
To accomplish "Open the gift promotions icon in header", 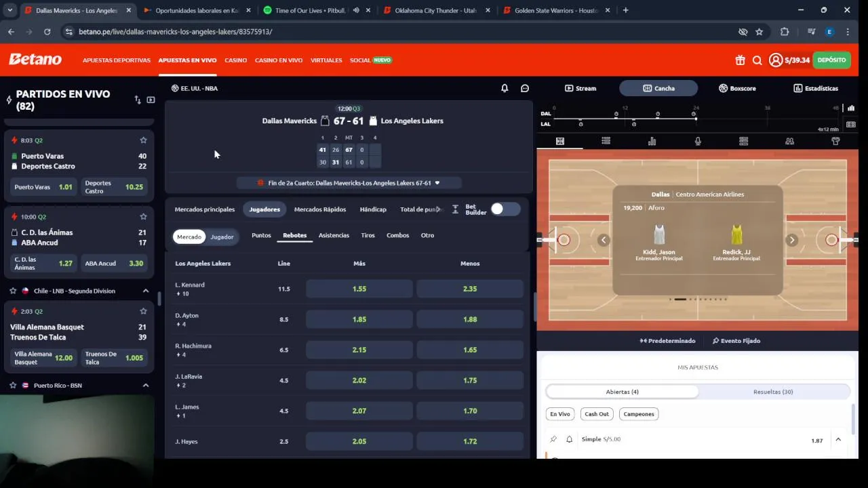I will [740, 60].
